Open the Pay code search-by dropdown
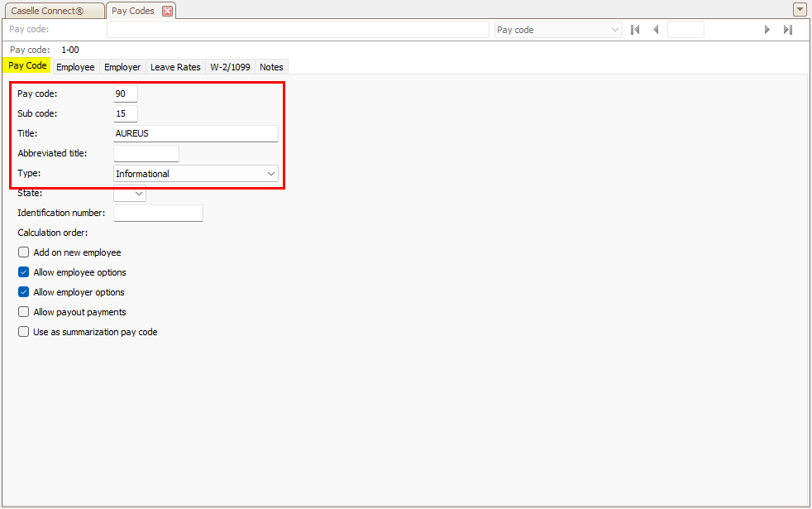812x509 pixels. 614,30
